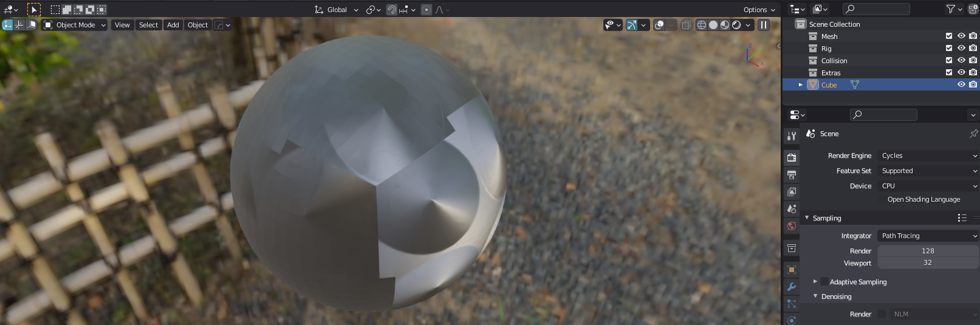Image resolution: width=980 pixels, height=325 pixels.
Task: Open the Options popover in viewport header
Action: [759, 10]
